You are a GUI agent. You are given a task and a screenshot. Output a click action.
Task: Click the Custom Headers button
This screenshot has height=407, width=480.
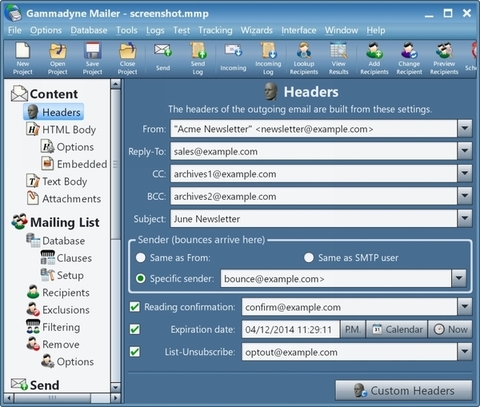404,390
